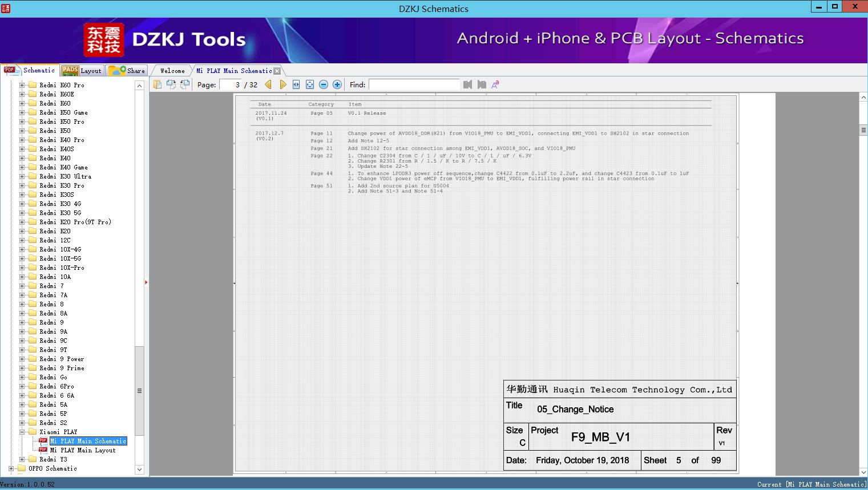Image resolution: width=868 pixels, height=490 pixels.
Task: Open the Share tab
Action: [127, 71]
